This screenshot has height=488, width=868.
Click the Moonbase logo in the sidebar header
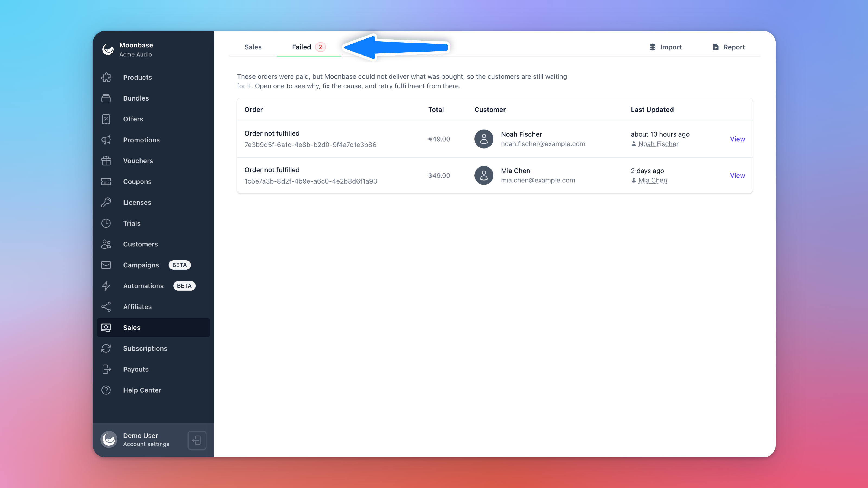[x=108, y=50]
